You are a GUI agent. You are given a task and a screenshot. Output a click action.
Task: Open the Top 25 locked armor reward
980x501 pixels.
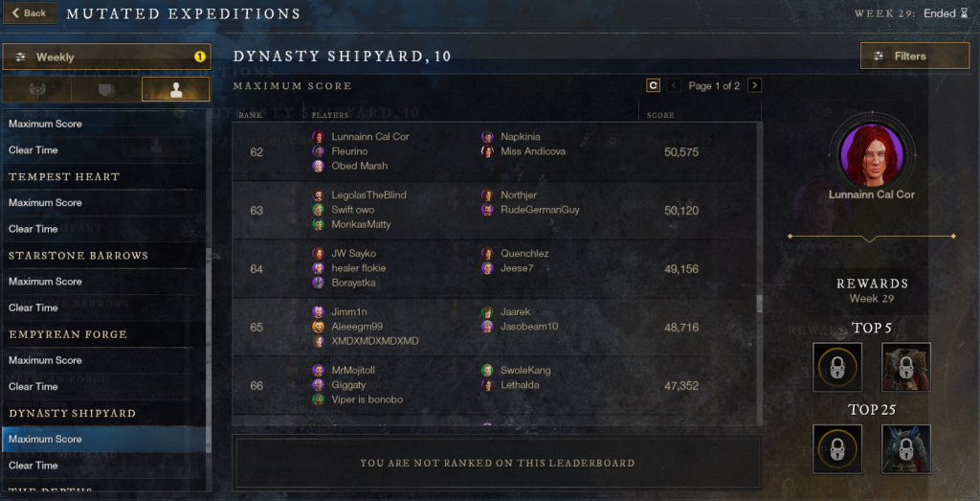pos(906,449)
